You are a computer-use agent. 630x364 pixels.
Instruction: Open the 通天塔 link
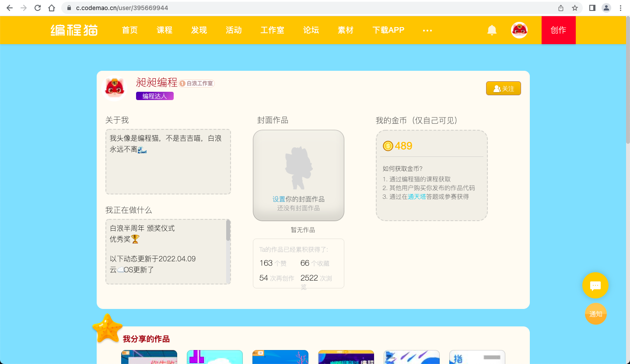pyautogui.click(x=417, y=197)
